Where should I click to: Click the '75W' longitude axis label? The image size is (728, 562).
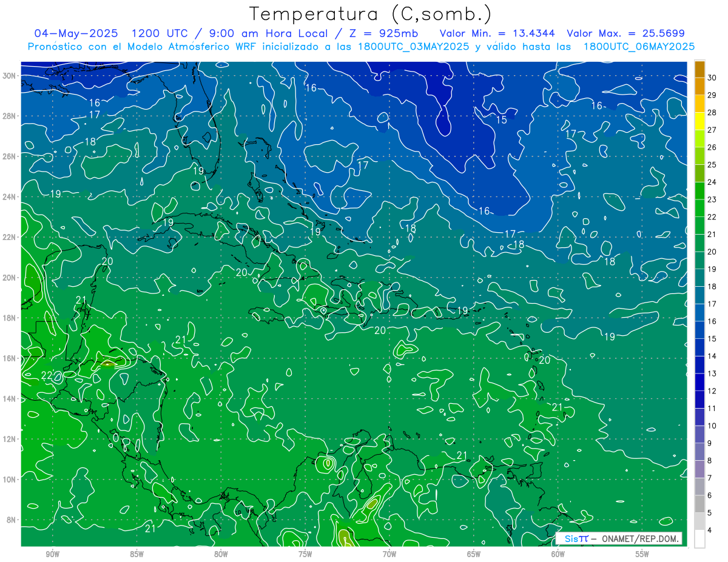[305, 554]
